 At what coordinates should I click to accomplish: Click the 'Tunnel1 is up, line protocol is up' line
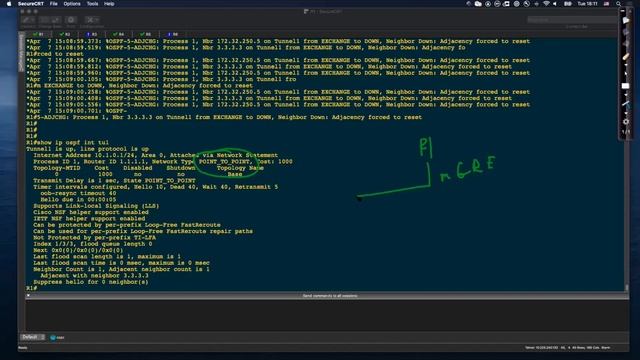[x=87, y=149]
